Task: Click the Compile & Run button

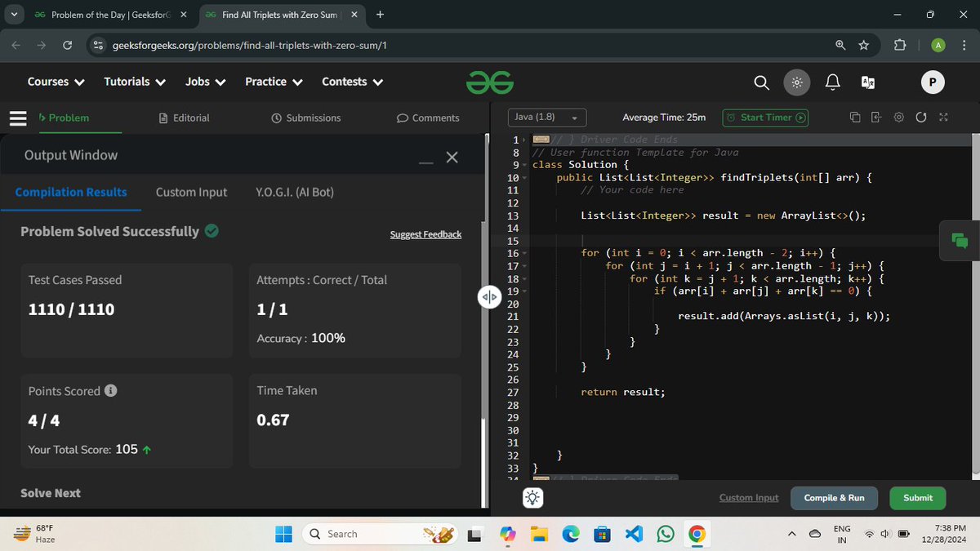Action: click(x=834, y=498)
